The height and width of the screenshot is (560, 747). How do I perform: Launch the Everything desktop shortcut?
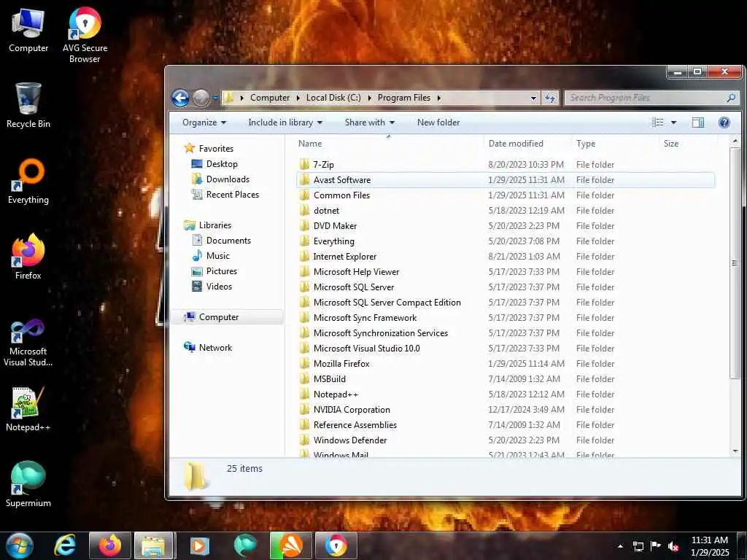(28, 181)
